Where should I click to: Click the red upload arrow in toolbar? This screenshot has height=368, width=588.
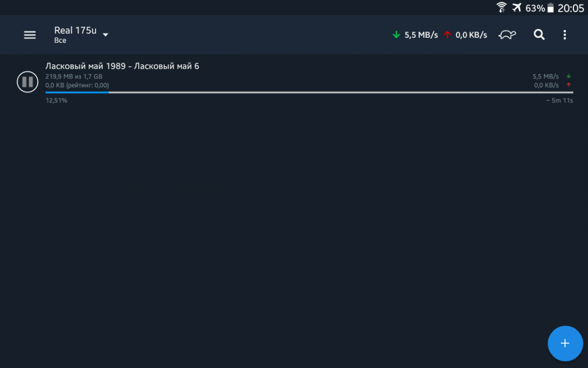[447, 35]
